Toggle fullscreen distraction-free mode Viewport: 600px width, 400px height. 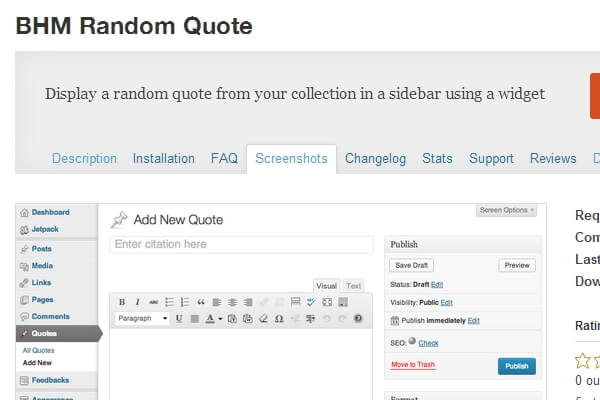click(327, 302)
